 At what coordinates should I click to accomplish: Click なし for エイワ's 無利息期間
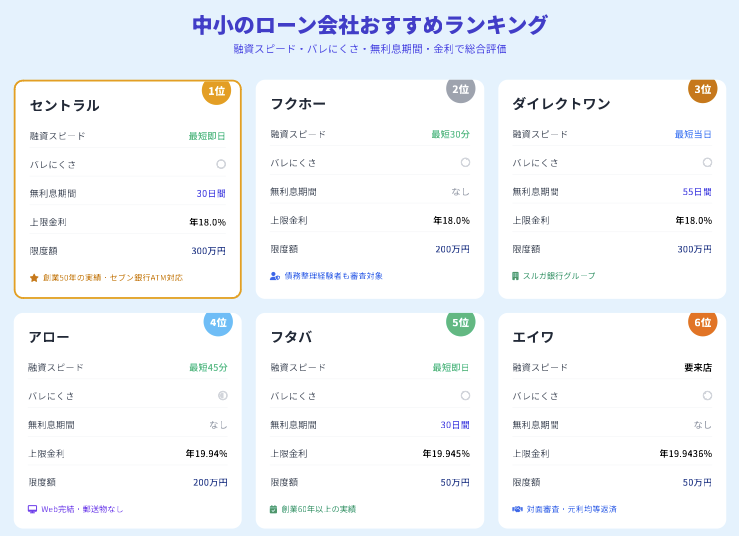coord(703,425)
